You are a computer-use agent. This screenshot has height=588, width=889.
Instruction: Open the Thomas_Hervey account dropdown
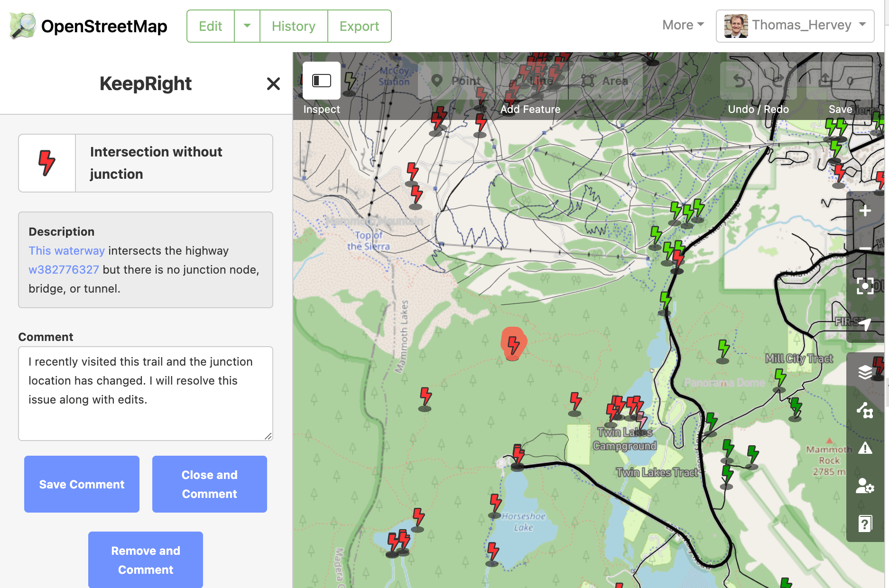(x=796, y=25)
